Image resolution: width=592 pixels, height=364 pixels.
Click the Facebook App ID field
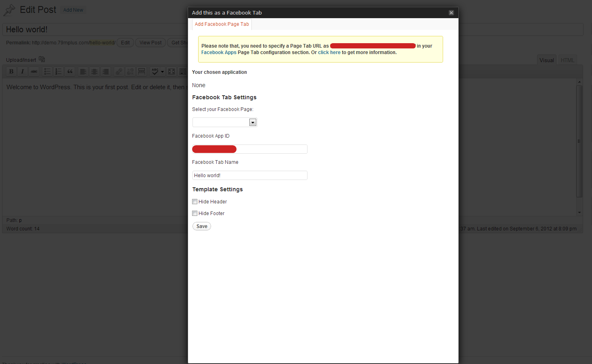(250, 149)
